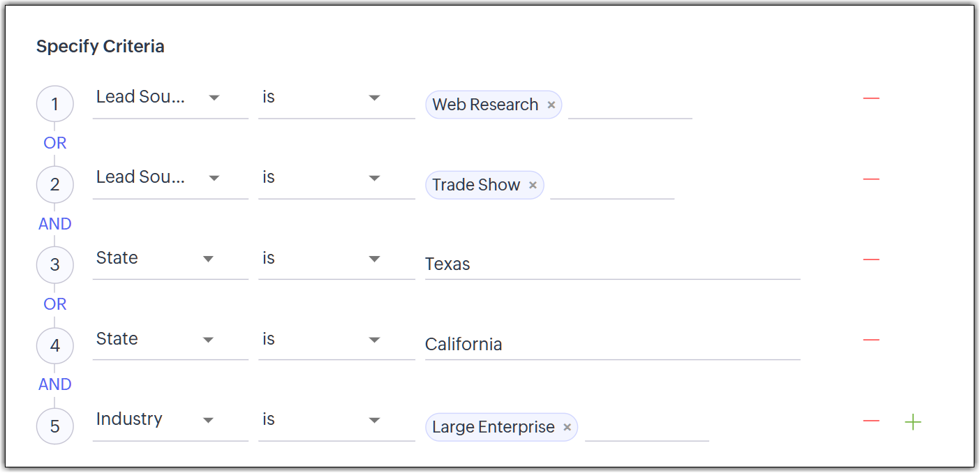This screenshot has height=473, width=980.
Task: Delete criteria row 2 using minus icon
Action: [x=870, y=179]
